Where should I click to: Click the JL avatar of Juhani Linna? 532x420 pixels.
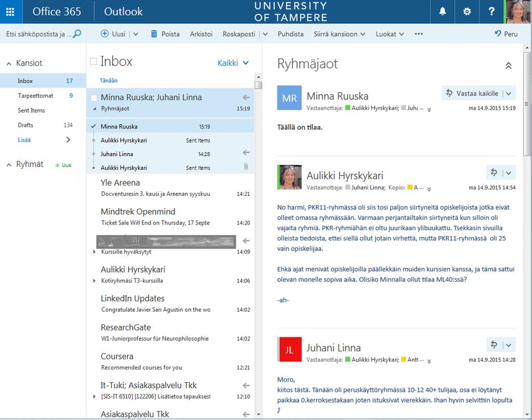[x=289, y=349]
